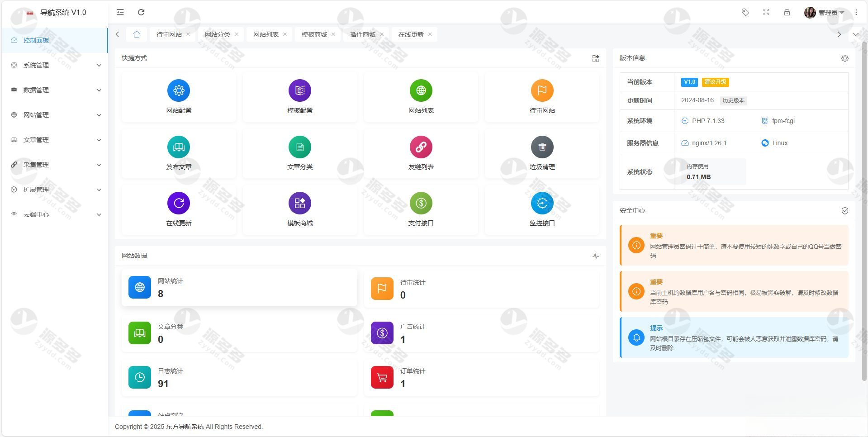Switch to the 模板商城 tab

click(x=314, y=34)
